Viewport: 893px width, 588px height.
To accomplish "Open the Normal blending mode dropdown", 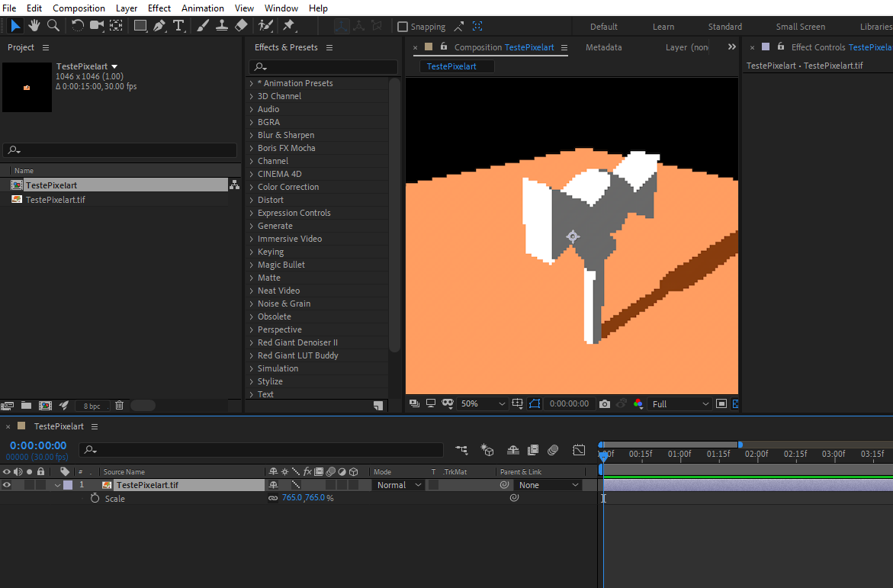I will click(x=399, y=486).
